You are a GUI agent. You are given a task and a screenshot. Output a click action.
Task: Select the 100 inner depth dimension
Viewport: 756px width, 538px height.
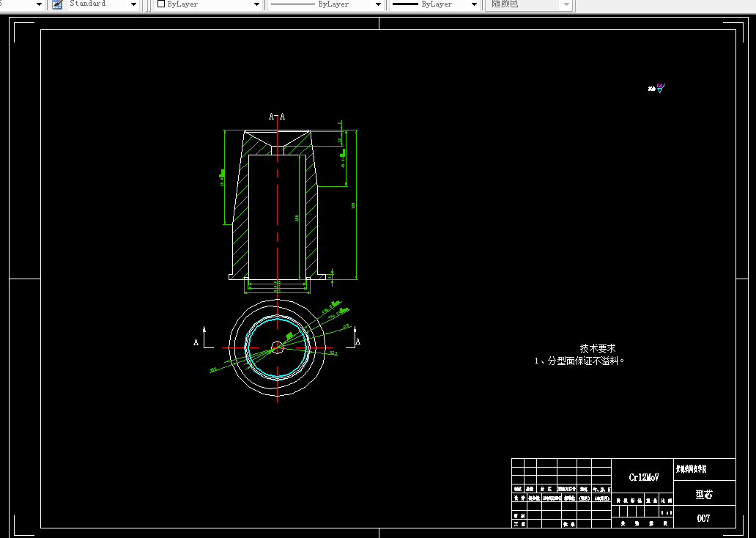pos(297,218)
